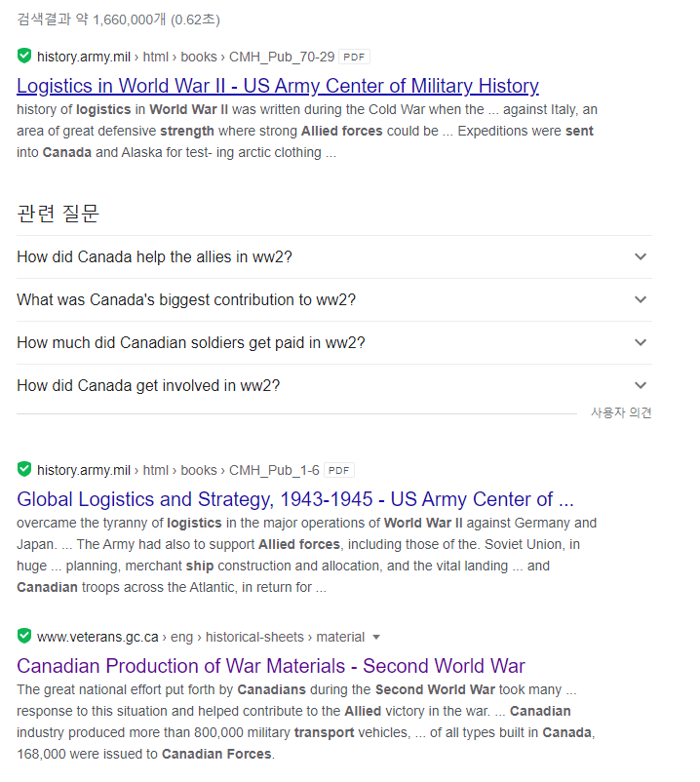
Task: Click PDF badge next to CMH_Pub_70-29
Action: [354, 57]
